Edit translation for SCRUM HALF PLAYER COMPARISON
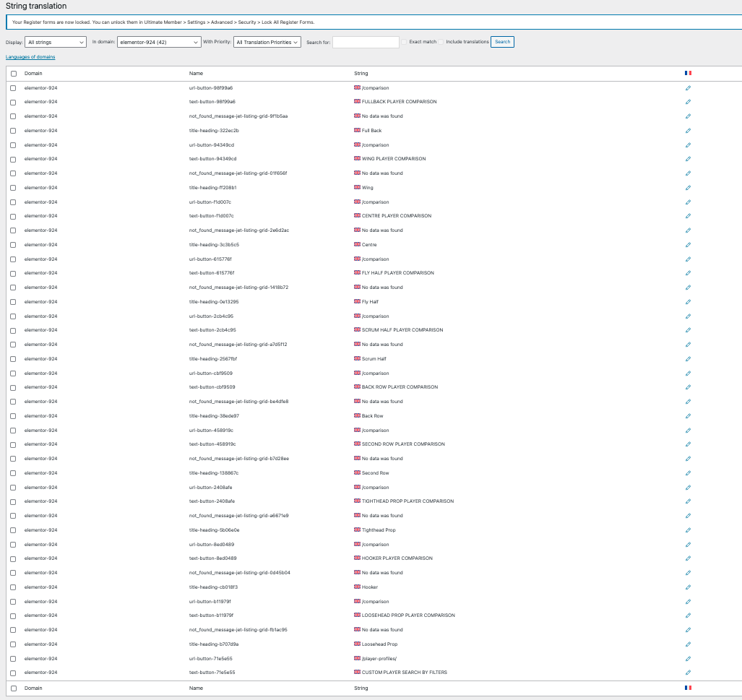The height and width of the screenshot is (700, 742). [x=688, y=330]
